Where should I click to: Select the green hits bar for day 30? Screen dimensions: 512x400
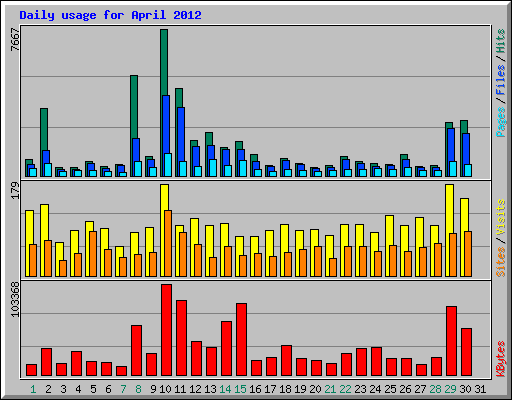tap(464, 127)
